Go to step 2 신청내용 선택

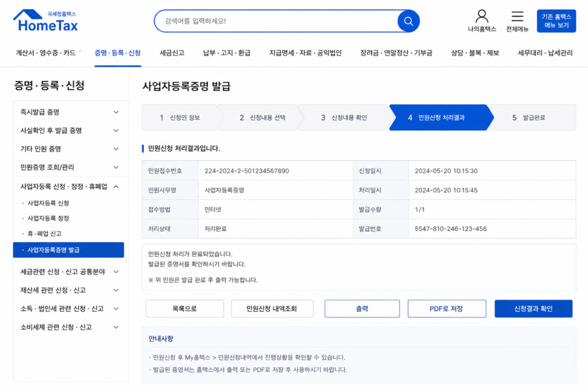coord(262,118)
